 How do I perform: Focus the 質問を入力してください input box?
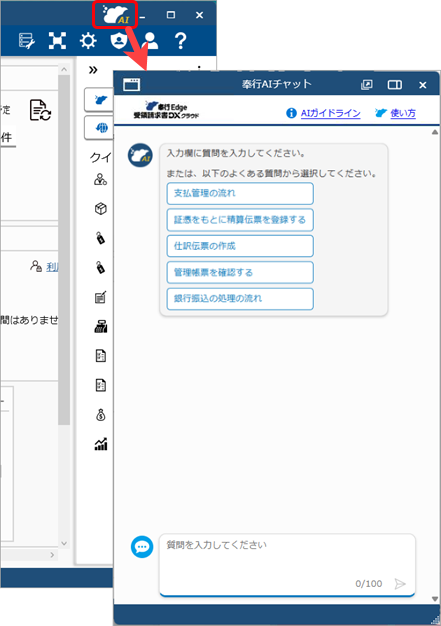287,565
